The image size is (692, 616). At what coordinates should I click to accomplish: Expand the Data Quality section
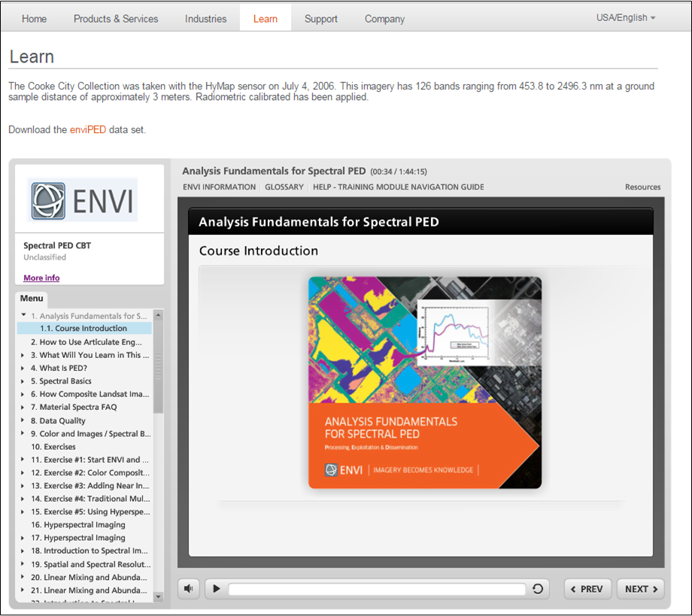click(x=24, y=421)
